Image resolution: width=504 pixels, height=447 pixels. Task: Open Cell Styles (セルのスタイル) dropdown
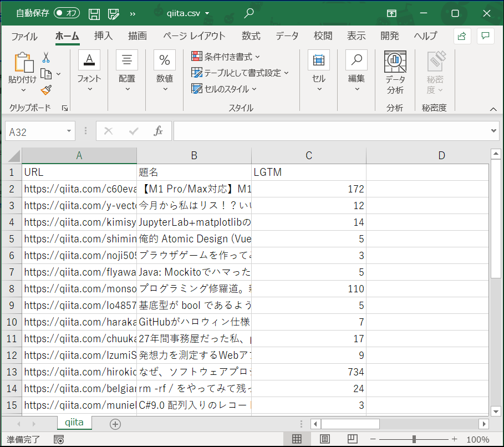pyautogui.click(x=223, y=89)
